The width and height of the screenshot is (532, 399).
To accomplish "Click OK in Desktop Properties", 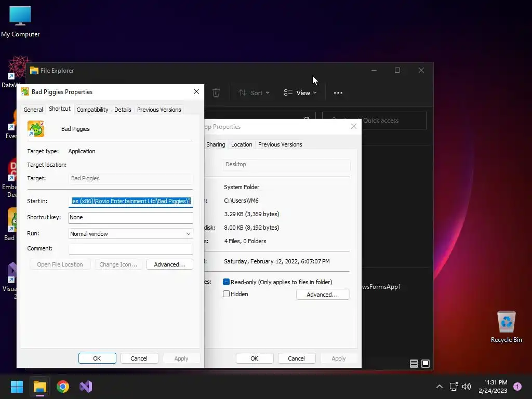I will [x=255, y=358].
